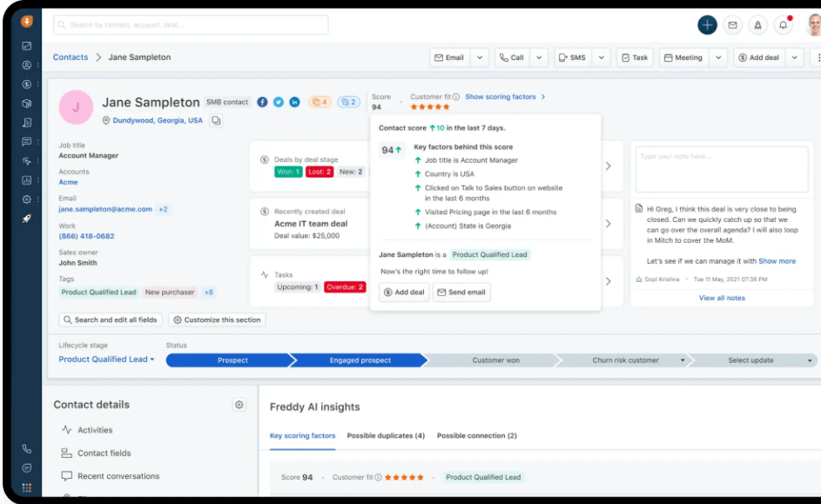Image resolution: width=821 pixels, height=504 pixels.
Task: Copy address icon next to Dundywood, Georgia
Action: pyautogui.click(x=216, y=120)
